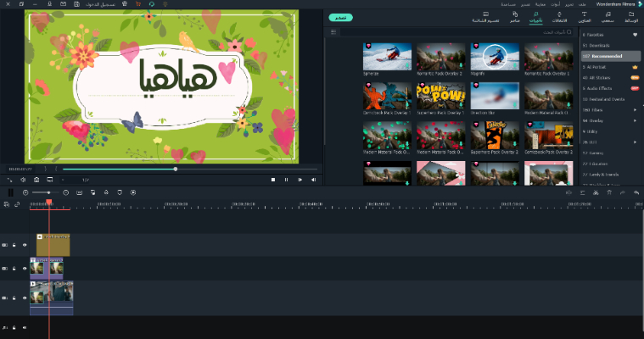Expand the Overlay category arrow
644x339 pixels.
pos(635,120)
